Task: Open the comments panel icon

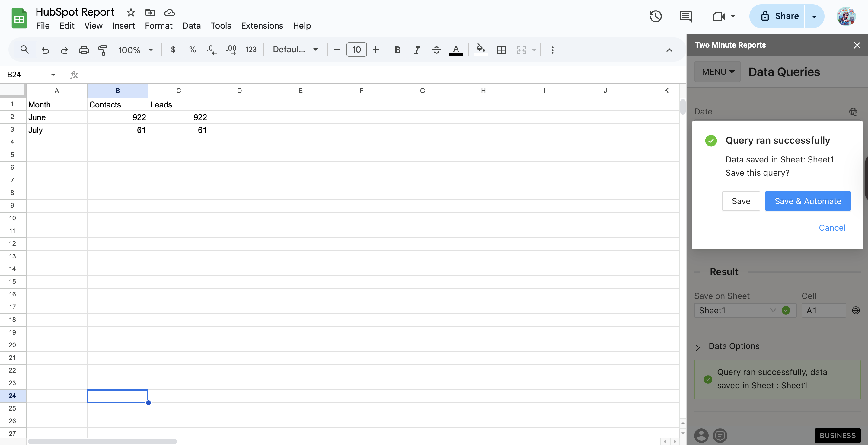Action: [685, 16]
